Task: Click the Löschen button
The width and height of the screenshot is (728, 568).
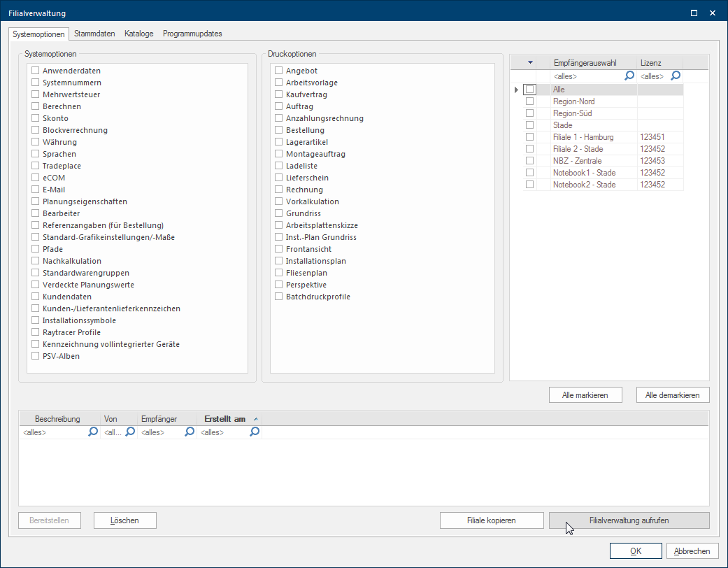Action: pos(125,520)
